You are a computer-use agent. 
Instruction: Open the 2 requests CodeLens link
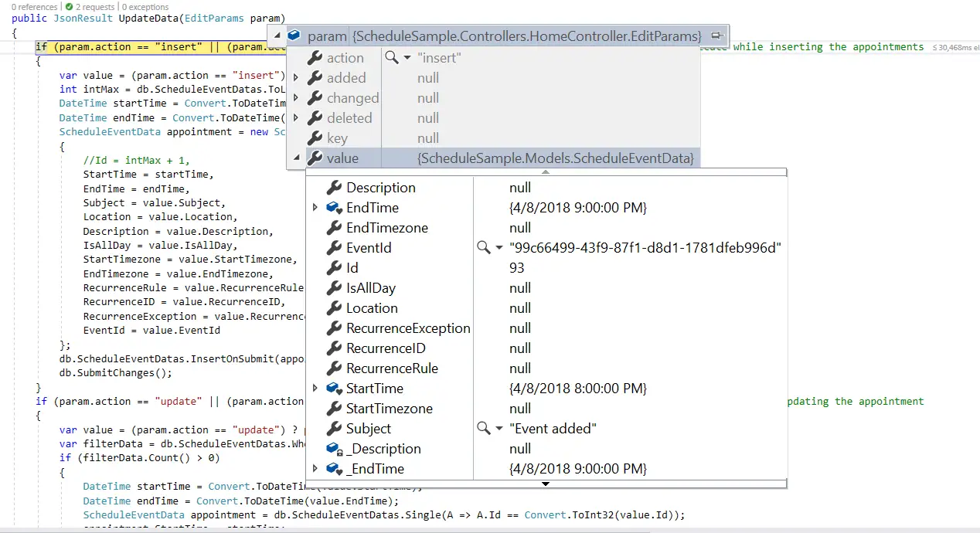(x=90, y=7)
